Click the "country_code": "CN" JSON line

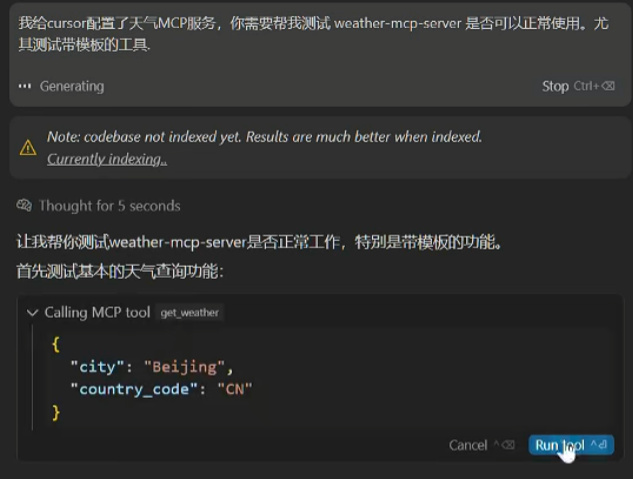161,389
